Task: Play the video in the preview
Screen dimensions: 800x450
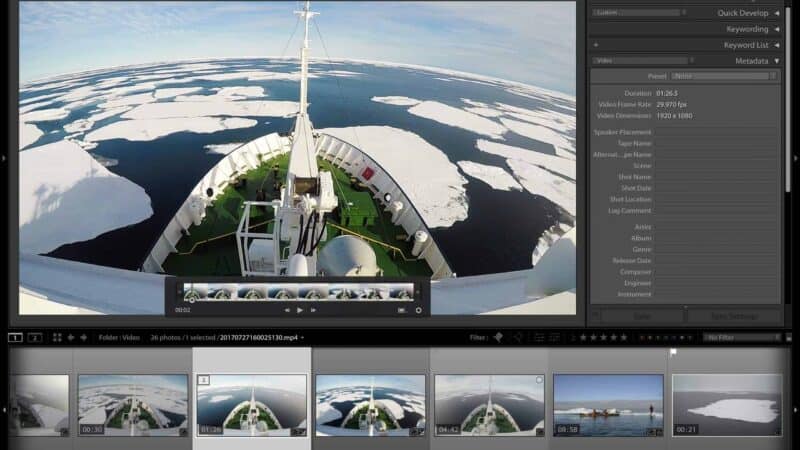Action: [299, 310]
